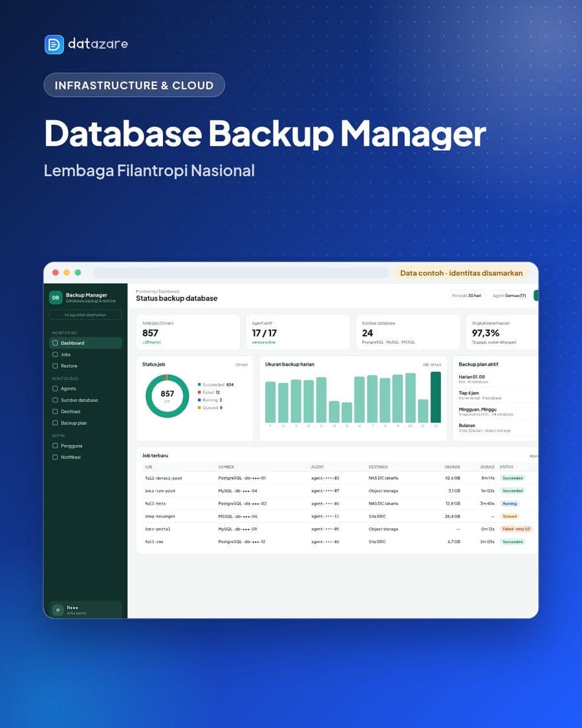Click the Succeeded green legend swatch
This screenshot has height=728, width=582.
[x=199, y=384]
